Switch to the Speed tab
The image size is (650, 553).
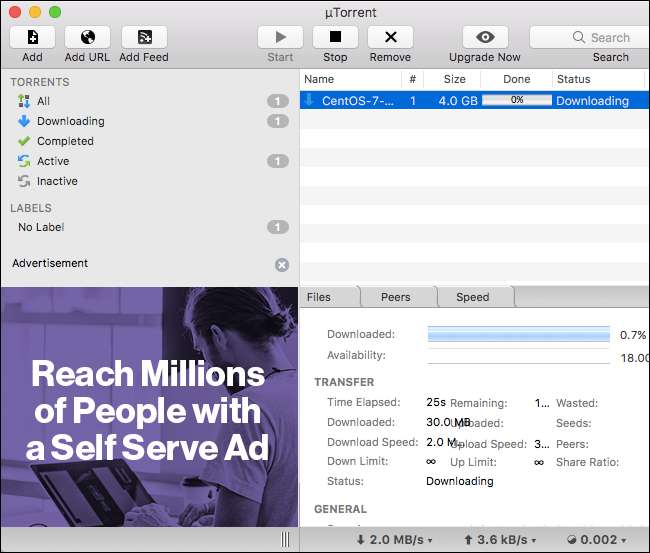(x=473, y=297)
